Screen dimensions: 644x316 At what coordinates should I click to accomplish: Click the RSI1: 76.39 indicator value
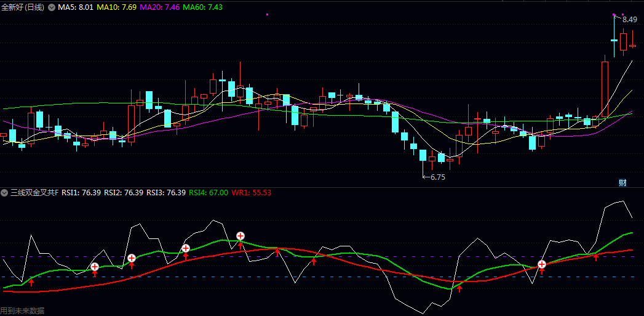pos(81,193)
